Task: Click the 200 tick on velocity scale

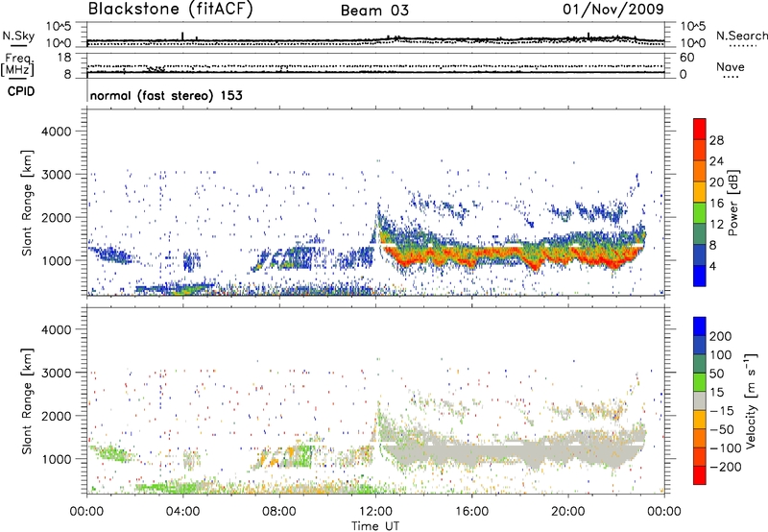Action: tap(721, 336)
